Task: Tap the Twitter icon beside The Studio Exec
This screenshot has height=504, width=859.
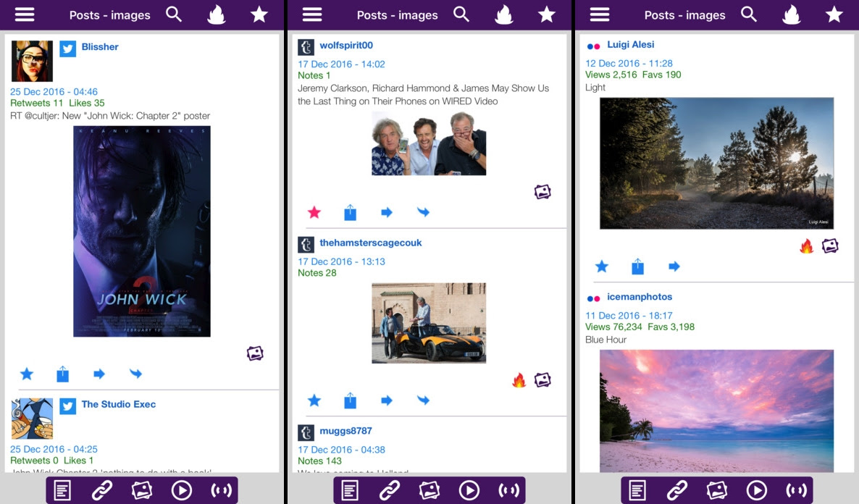Action: click(67, 406)
